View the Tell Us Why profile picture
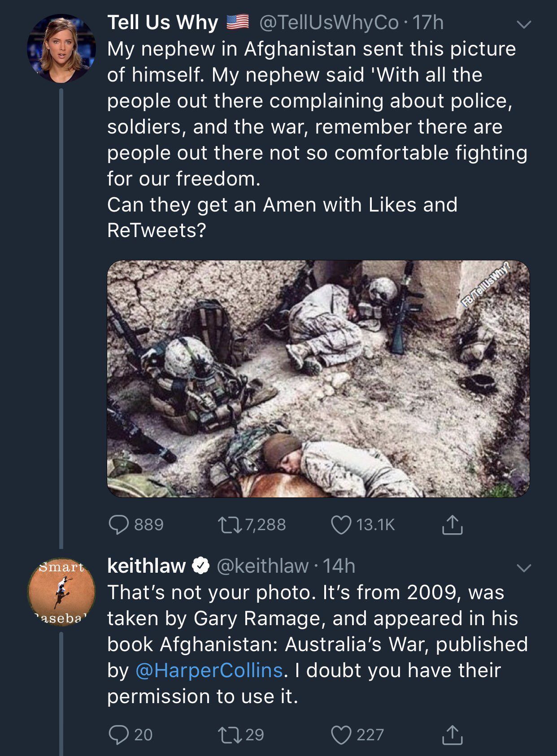The height and width of the screenshot is (756, 557). pos(61,49)
